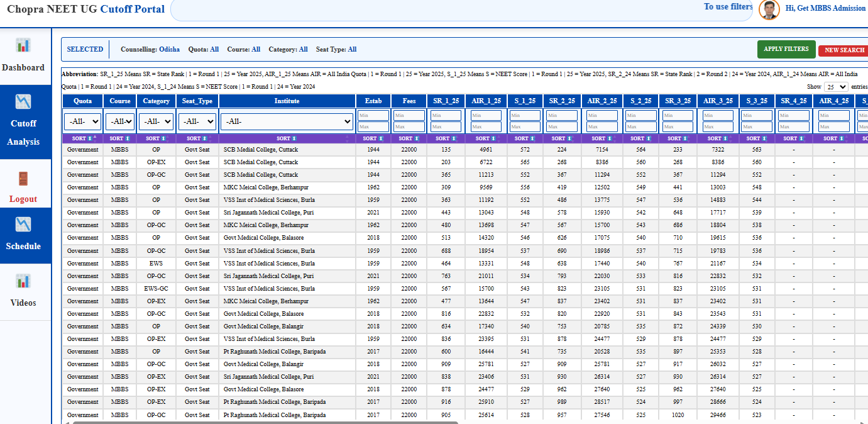This screenshot has height=424, width=868.
Task: Click the Fees Max input field
Action: (409, 127)
